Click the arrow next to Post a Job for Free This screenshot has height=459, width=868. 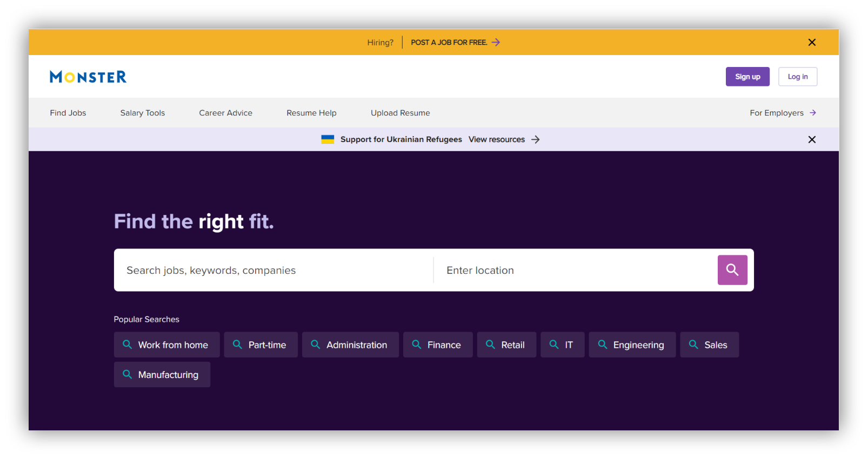[496, 42]
